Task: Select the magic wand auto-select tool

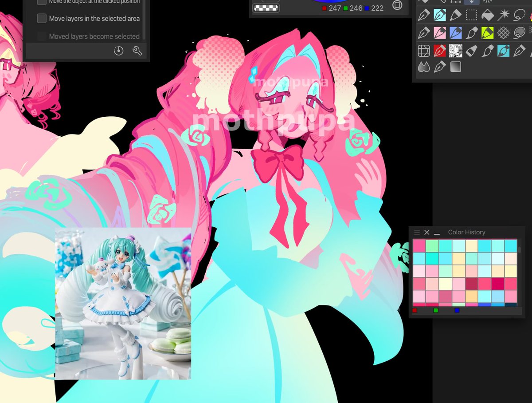Action: (503, 15)
